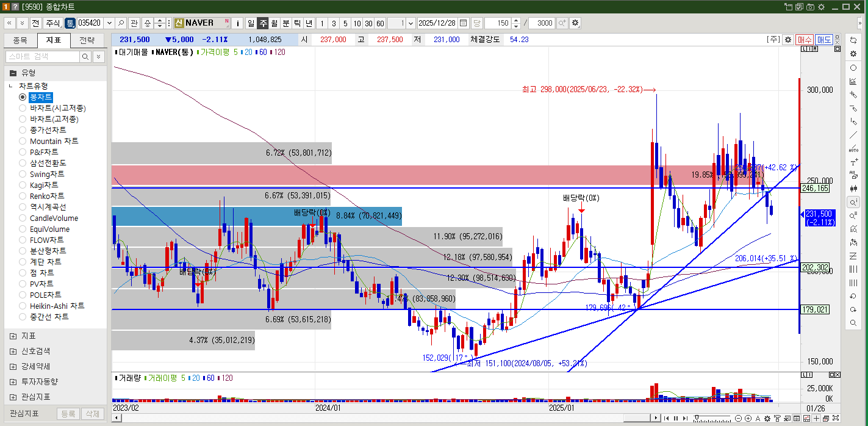Switch to the 지표 tab
The image size is (868, 426).
[54, 41]
